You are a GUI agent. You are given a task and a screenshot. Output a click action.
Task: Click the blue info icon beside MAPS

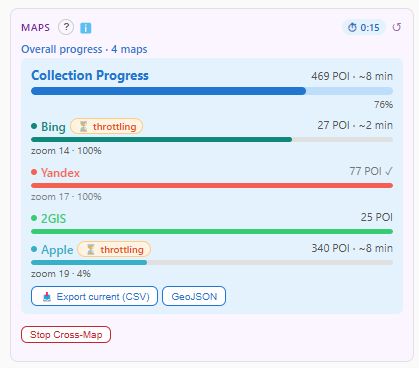pos(86,28)
